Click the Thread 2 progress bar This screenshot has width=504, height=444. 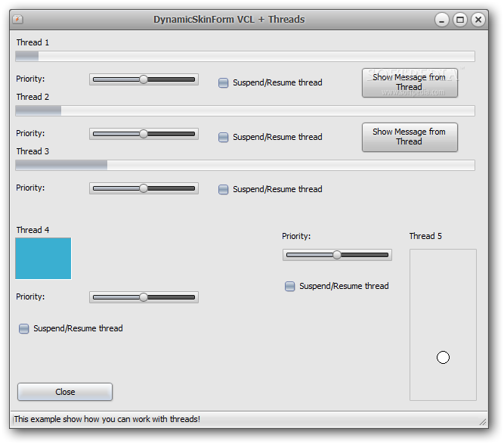coord(246,110)
